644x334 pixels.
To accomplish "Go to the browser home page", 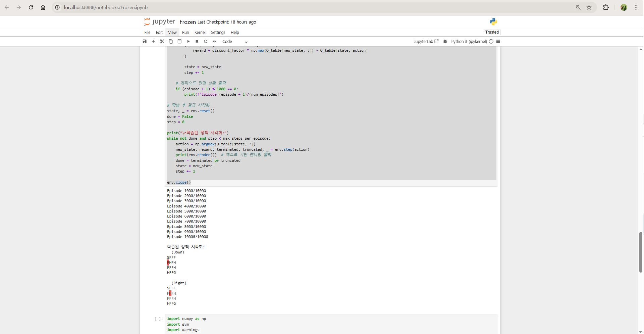I will tap(43, 7).
